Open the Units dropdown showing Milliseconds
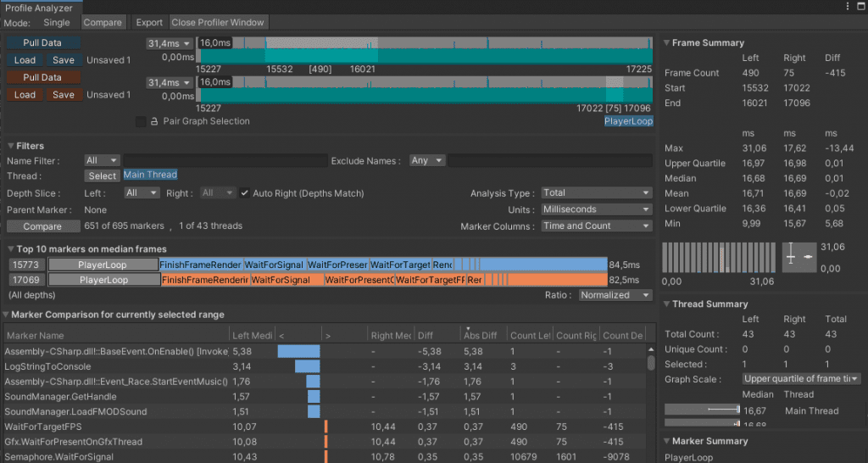This screenshot has height=463, width=868. (x=596, y=209)
